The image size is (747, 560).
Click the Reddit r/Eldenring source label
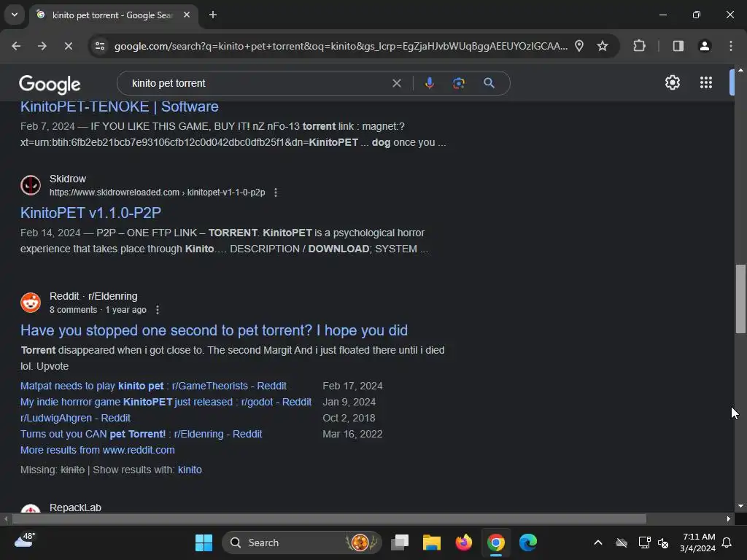point(93,296)
